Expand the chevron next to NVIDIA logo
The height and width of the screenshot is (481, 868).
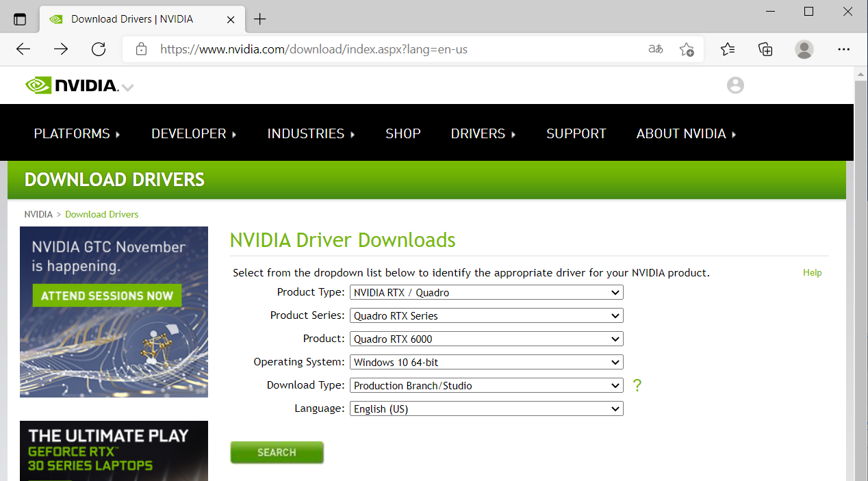[x=127, y=88]
